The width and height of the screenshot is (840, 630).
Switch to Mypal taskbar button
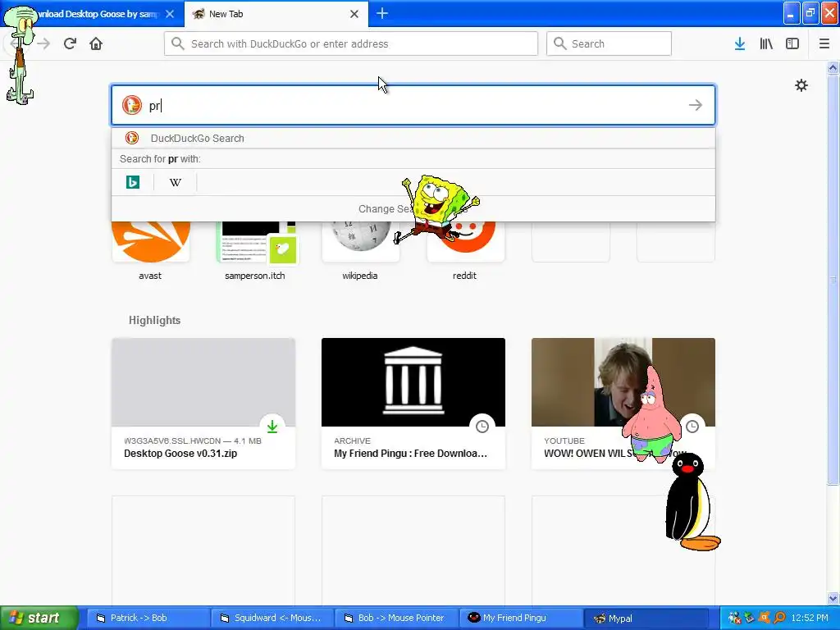(646, 618)
